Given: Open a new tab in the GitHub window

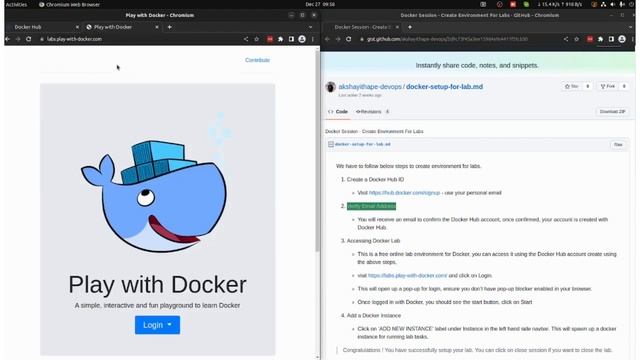Looking at the screenshot, I should pyautogui.click(x=410, y=27).
